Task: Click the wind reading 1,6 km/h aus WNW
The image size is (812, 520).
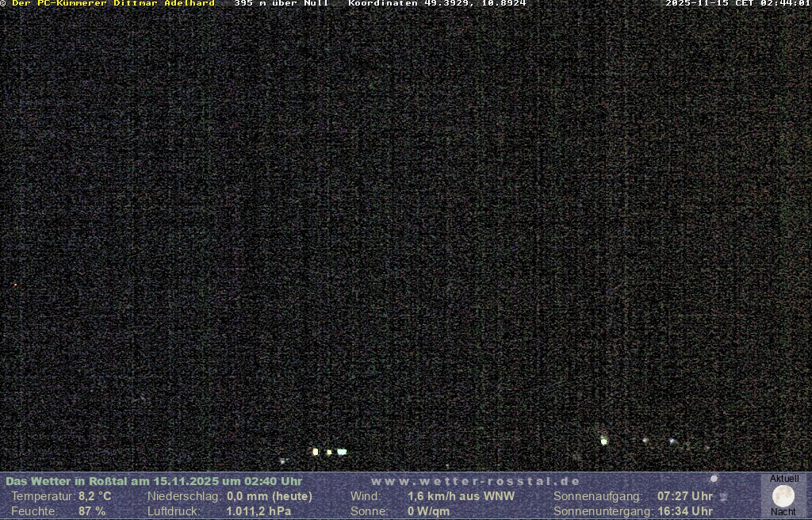Action: coord(461,496)
